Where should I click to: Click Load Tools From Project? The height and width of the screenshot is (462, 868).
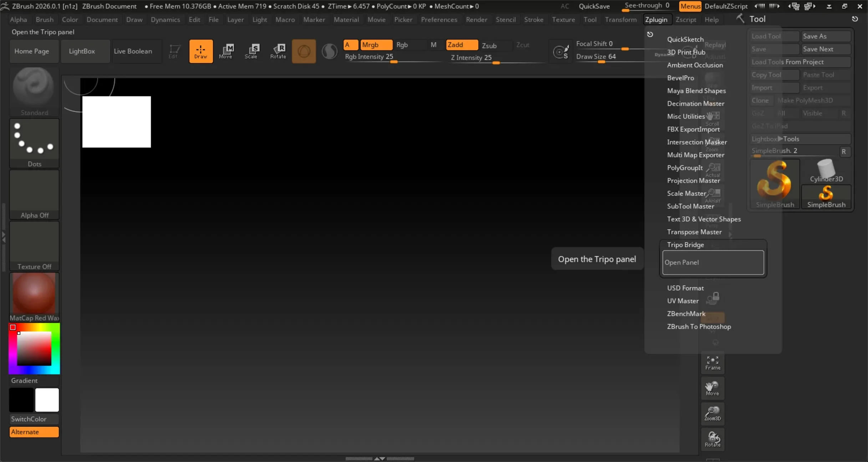click(801, 62)
